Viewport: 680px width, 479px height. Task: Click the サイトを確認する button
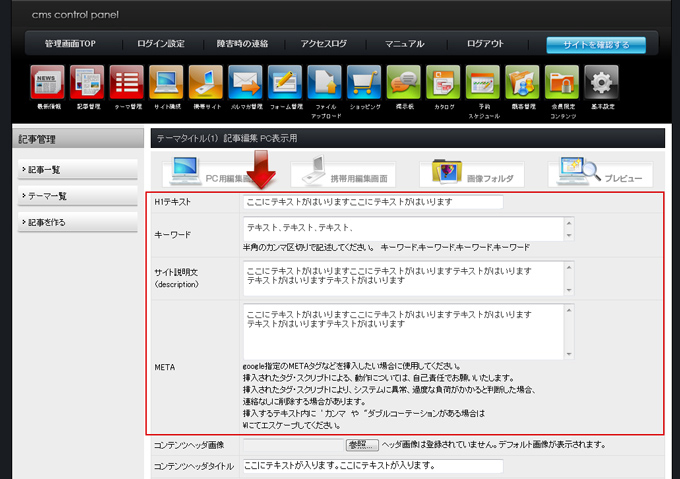click(x=595, y=44)
